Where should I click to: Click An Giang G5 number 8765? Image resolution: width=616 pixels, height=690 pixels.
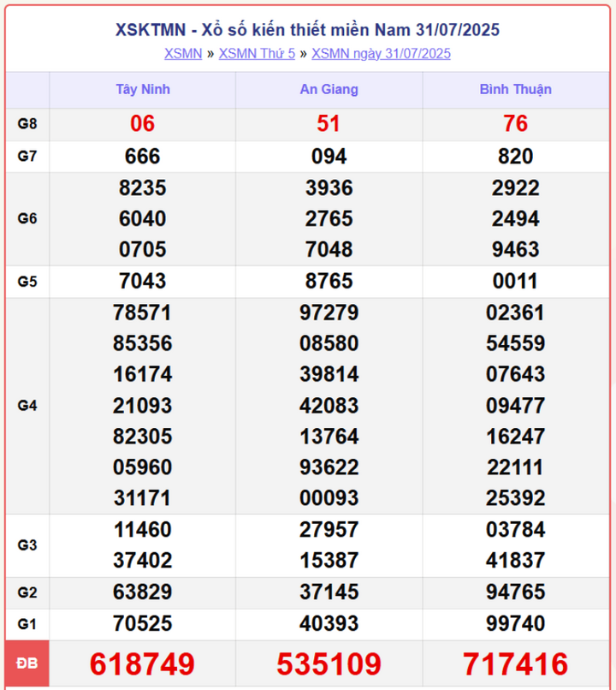point(329,281)
